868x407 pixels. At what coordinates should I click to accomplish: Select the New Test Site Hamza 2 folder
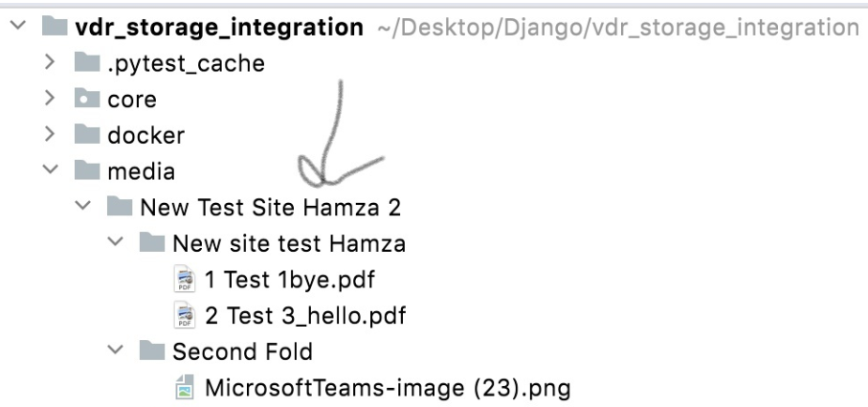269,208
